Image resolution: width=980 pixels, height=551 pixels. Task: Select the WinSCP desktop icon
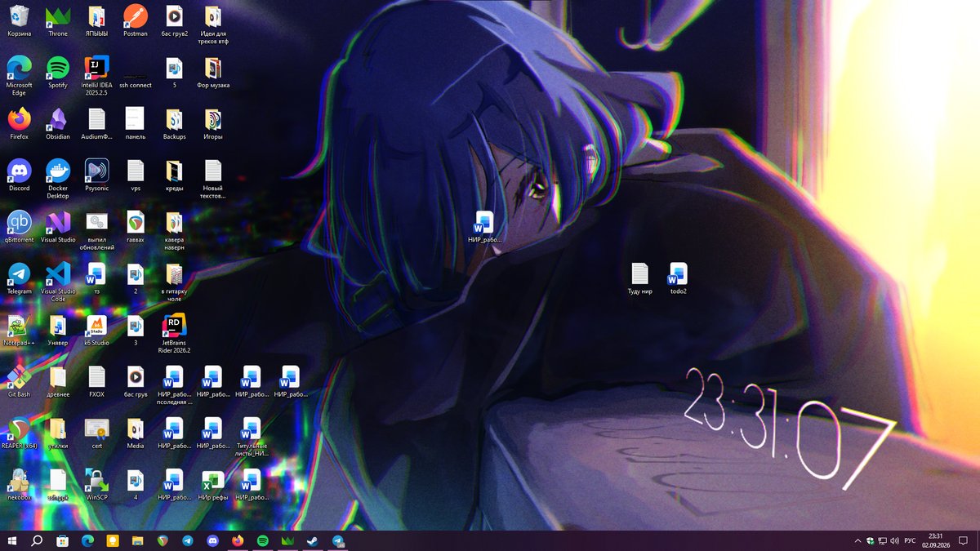click(x=96, y=485)
